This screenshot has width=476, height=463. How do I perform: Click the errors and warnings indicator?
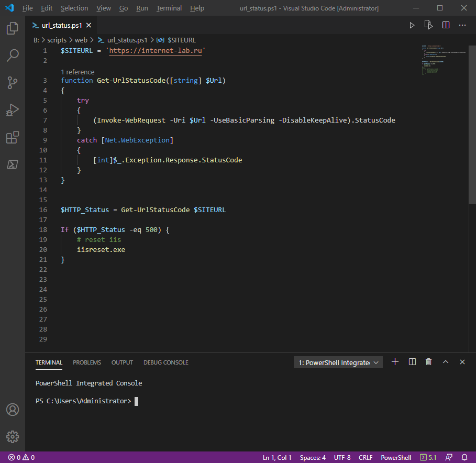21,457
